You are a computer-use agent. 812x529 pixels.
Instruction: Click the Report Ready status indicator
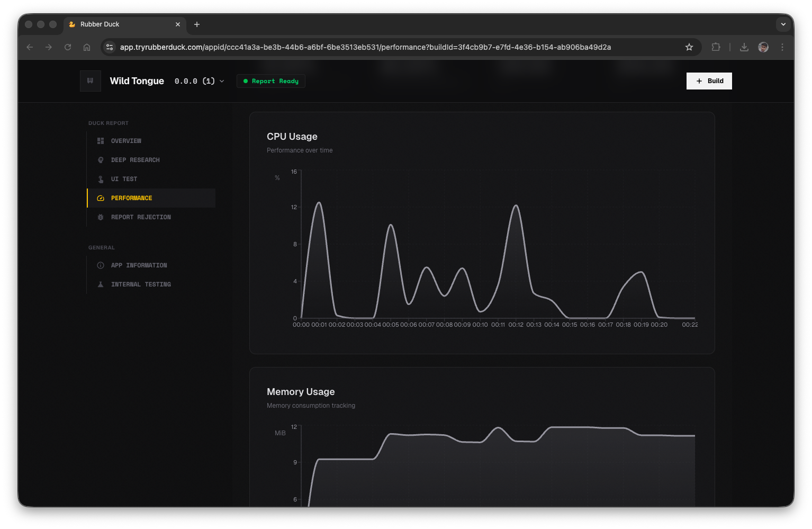[x=270, y=81]
